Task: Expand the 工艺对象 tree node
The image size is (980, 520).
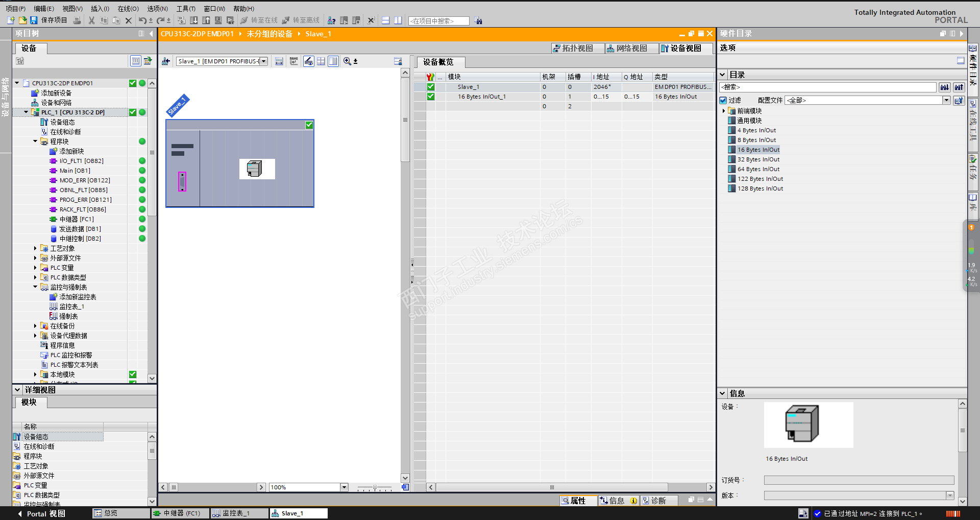Action: coord(35,248)
